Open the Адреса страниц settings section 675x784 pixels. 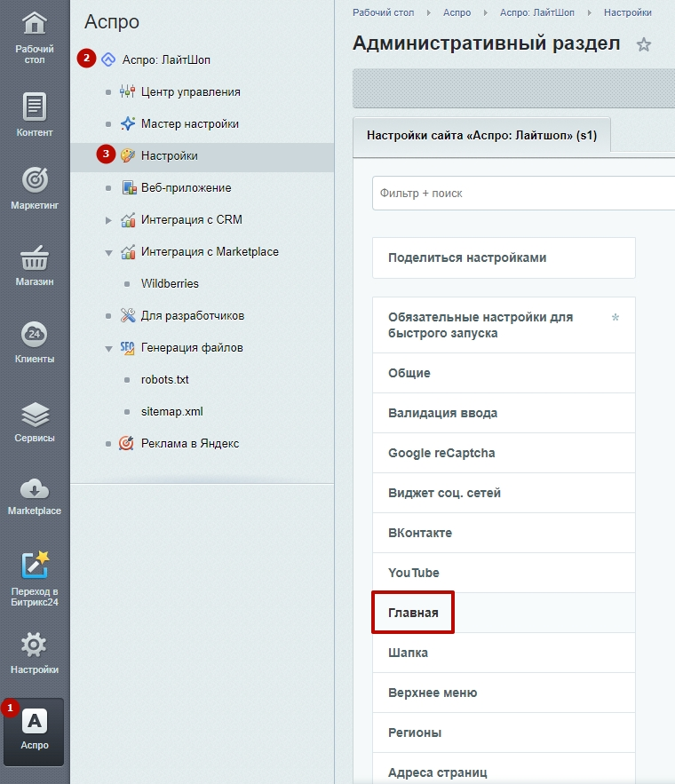click(x=504, y=769)
